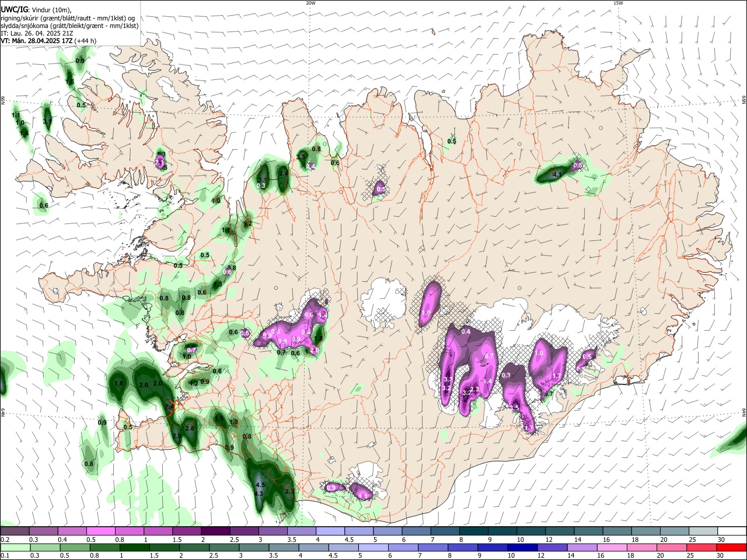
Task: Click the 'slydda/snjókoma' legend description line
Action: (x=69, y=26)
